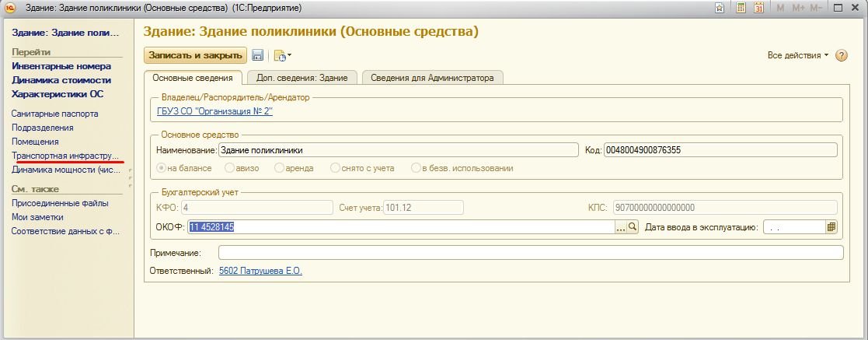Open 1C main menu icon in title bar

click(10, 8)
